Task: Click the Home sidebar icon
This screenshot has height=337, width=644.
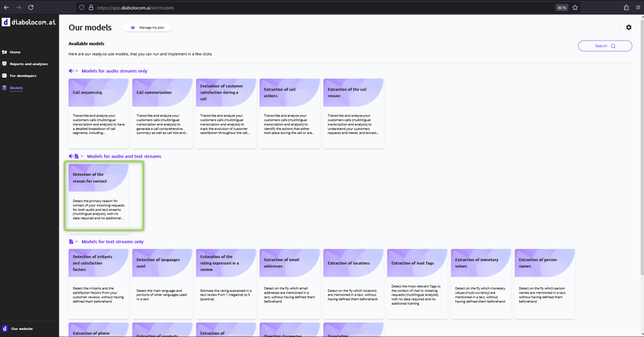Action: click(x=5, y=52)
